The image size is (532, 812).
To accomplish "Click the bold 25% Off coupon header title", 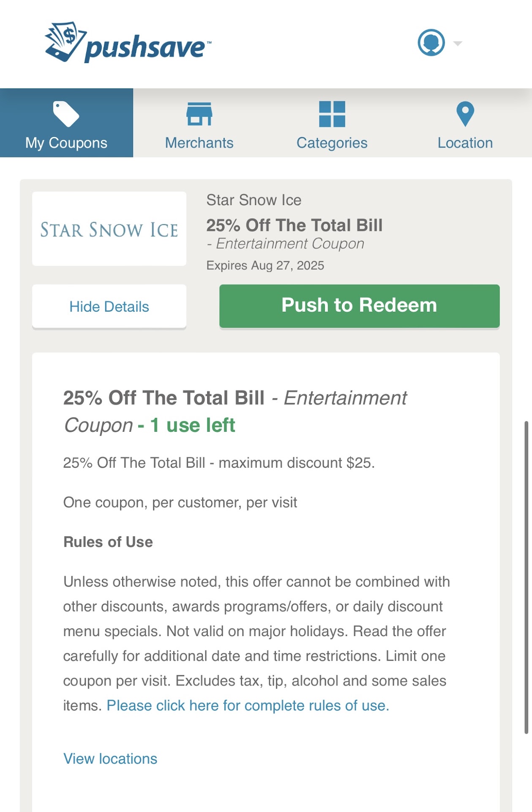I will click(x=295, y=225).
